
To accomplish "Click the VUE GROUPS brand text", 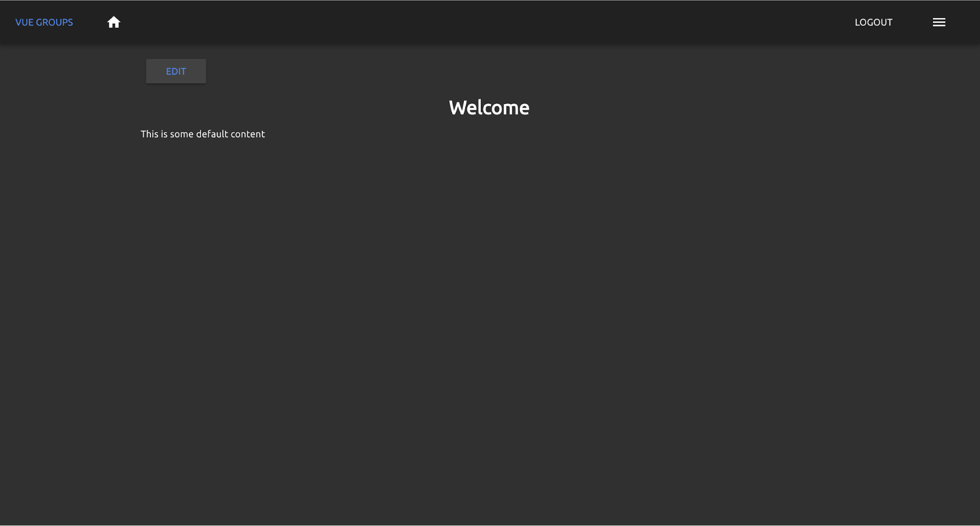I will 44,22.
